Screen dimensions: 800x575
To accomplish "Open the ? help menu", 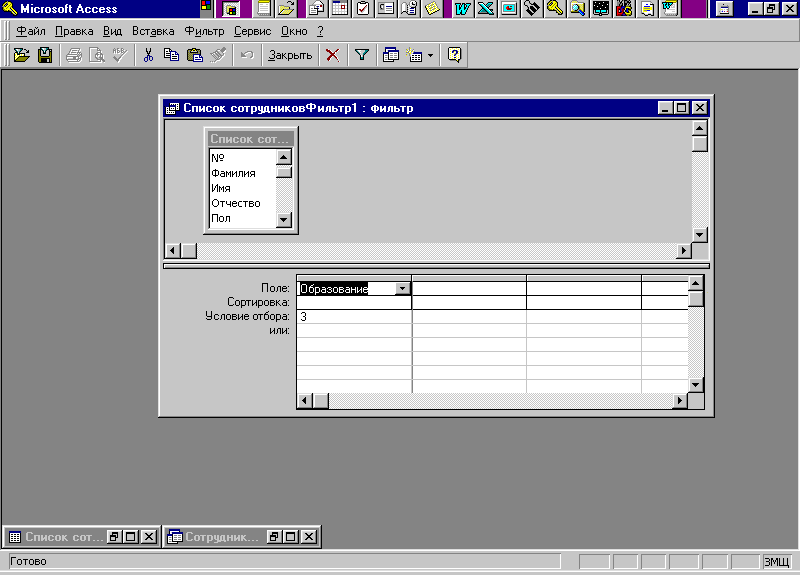I will 320,31.
